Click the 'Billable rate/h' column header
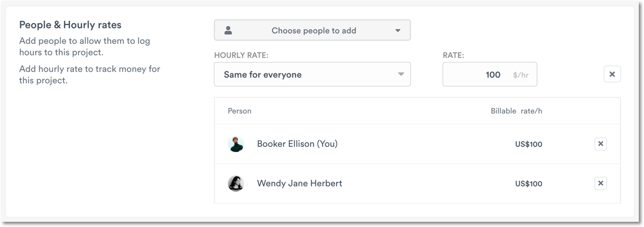The image size is (644, 227). 516,111
